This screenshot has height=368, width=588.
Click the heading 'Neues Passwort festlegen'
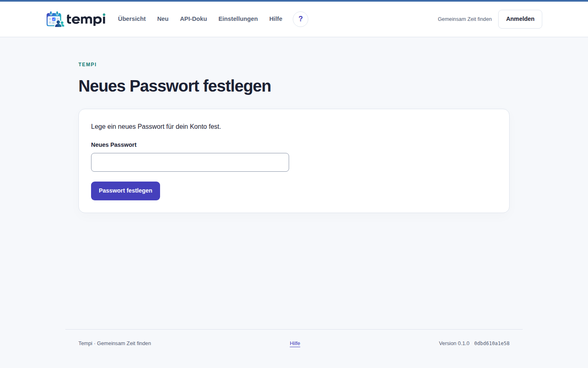[175, 86]
